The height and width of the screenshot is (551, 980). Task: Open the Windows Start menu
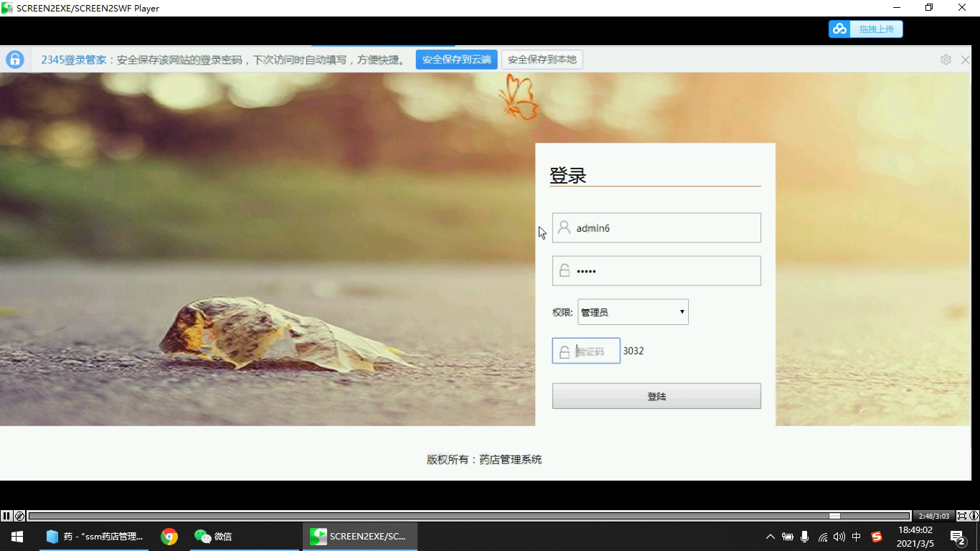coord(17,536)
